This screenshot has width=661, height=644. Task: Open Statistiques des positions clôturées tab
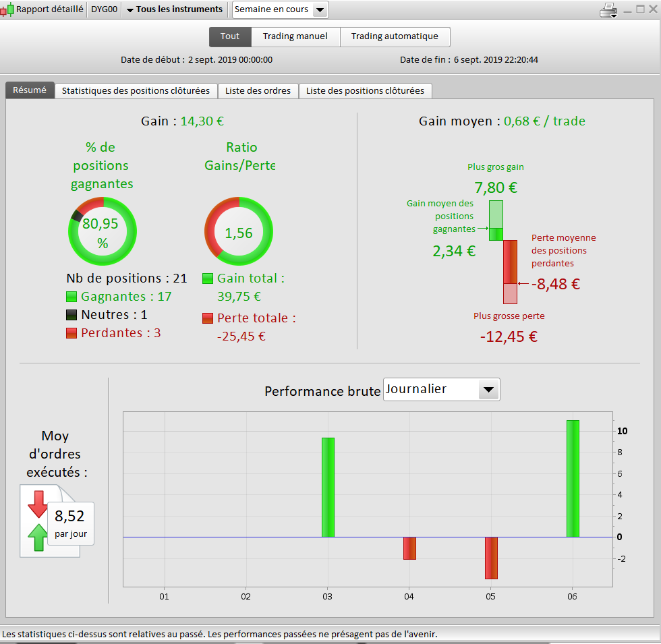[136, 91]
